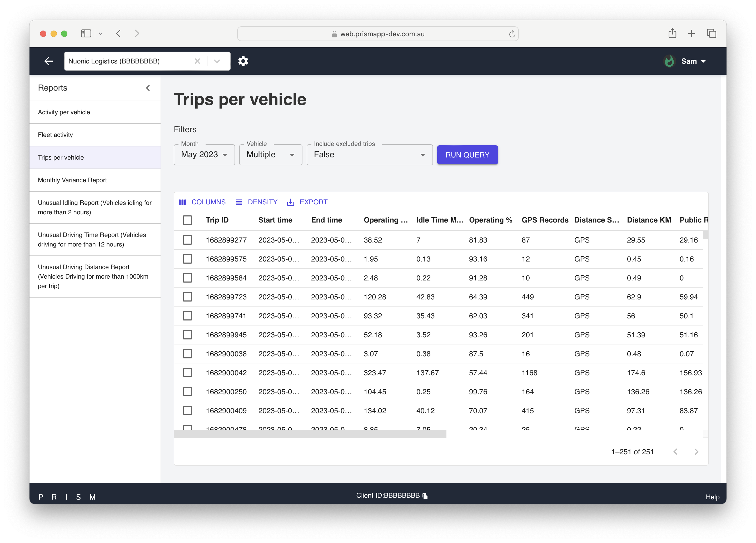Click the Help link in footer
The image size is (756, 543).
click(712, 497)
